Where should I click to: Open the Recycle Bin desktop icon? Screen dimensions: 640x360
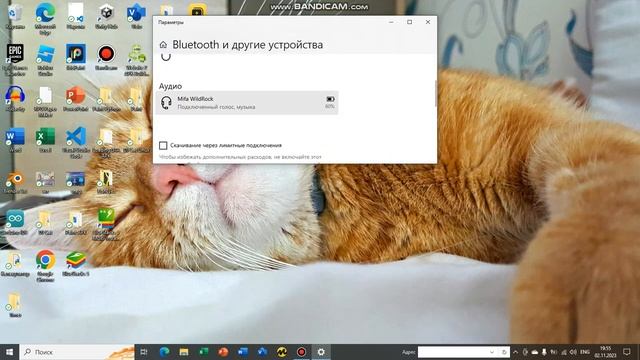tap(15, 16)
